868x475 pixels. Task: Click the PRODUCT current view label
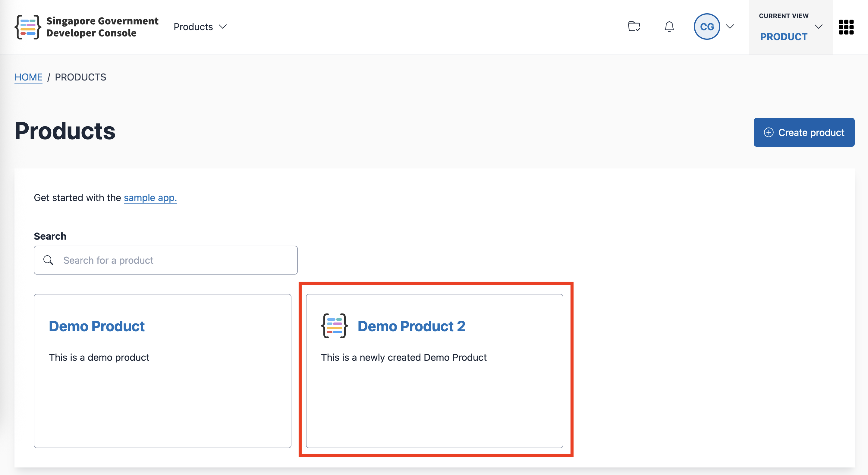coord(784,37)
